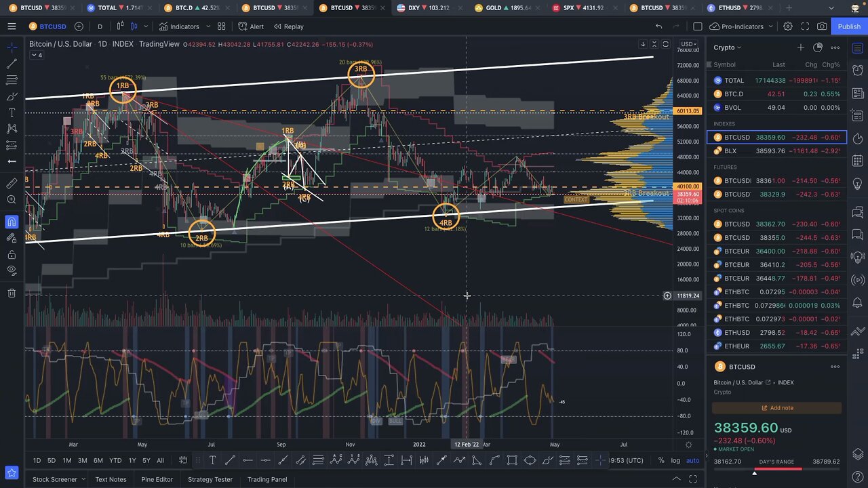Open the Trading Panel tab
Viewport: 868px width, 488px height.
(x=267, y=479)
